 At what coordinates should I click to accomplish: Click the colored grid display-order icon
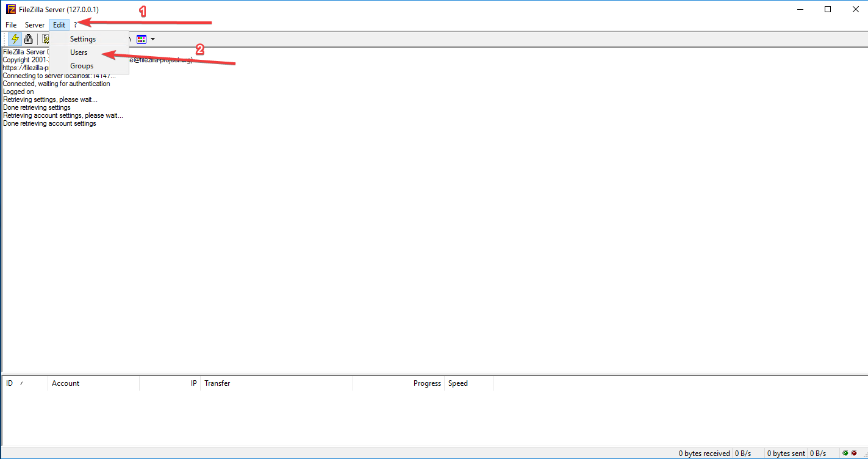click(142, 39)
